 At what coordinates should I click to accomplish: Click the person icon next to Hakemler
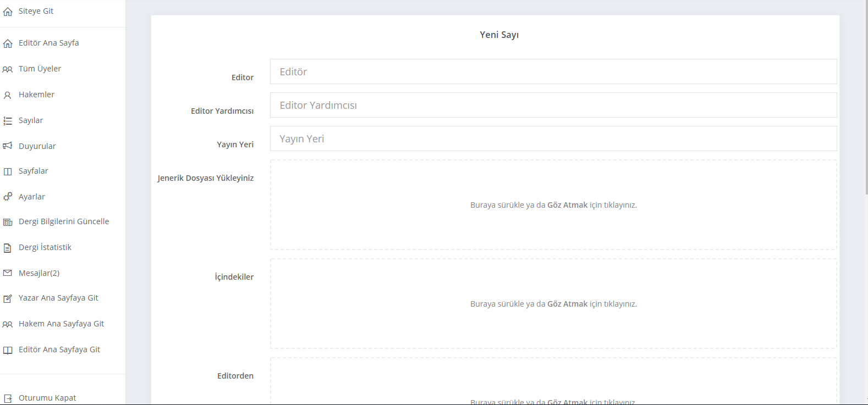pyautogui.click(x=8, y=95)
